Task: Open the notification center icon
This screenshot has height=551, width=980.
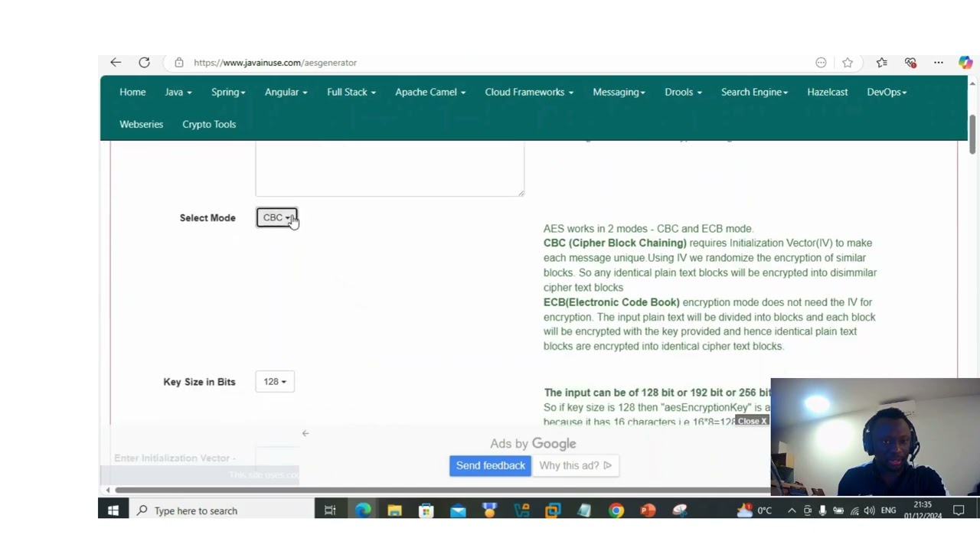Action: [x=959, y=510]
